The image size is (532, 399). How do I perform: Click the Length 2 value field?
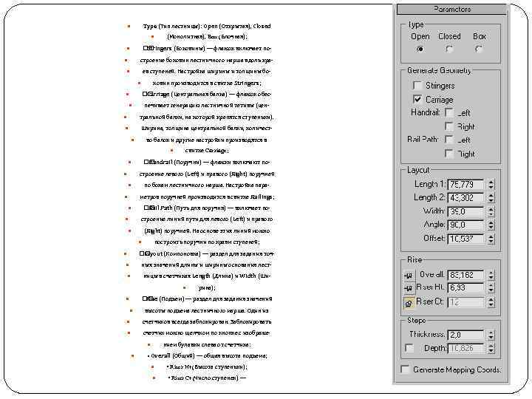coord(465,197)
